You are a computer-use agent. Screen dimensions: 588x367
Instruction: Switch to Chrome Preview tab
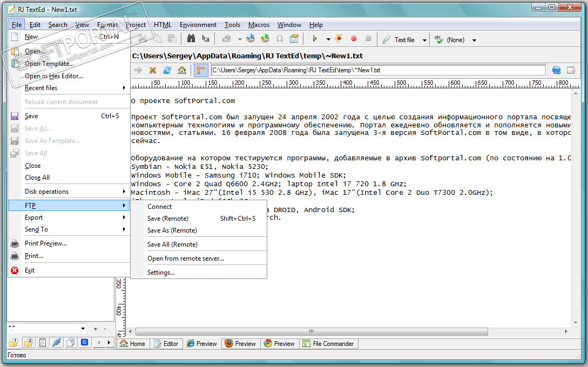(x=280, y=344)
